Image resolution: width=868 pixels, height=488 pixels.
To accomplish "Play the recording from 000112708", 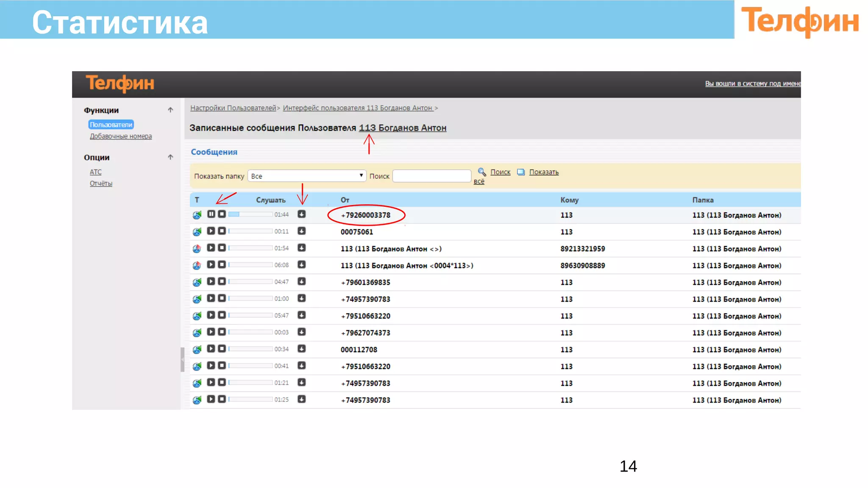I will point(211,349).
